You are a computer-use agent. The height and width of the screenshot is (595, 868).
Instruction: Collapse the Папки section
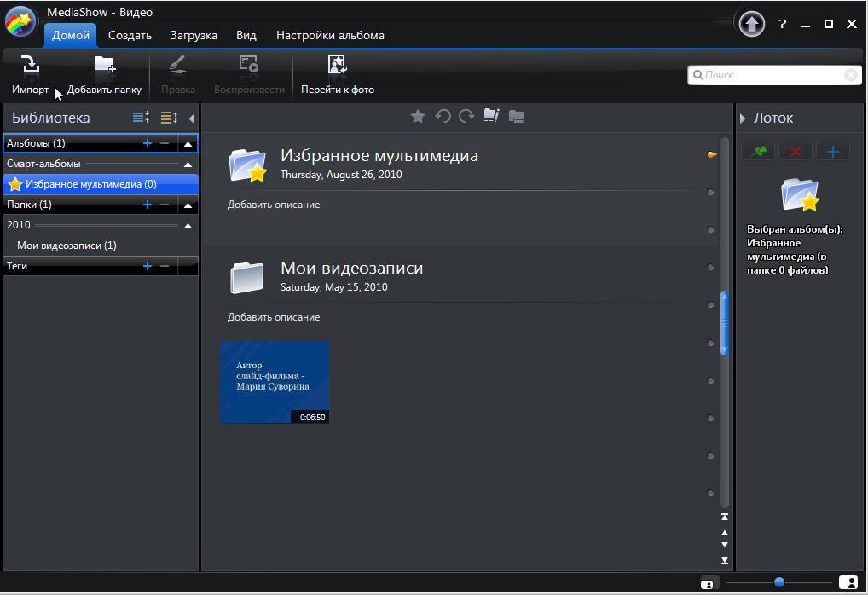coord(188,205)
